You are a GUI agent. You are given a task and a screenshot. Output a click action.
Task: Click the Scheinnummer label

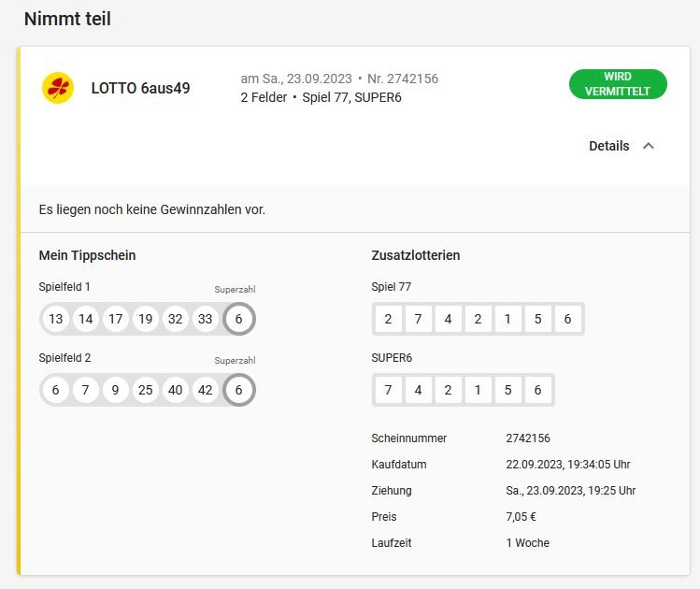409,438
